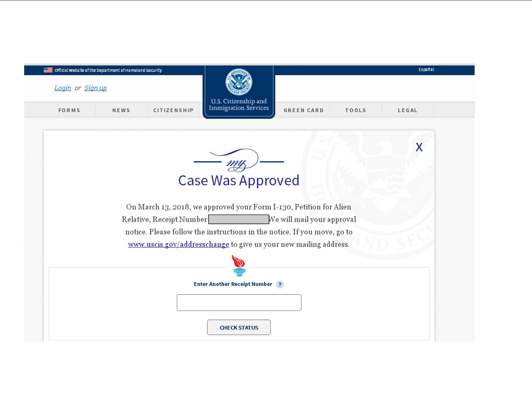
Task: Open the LEGAL menu
Action: point(408,110)
